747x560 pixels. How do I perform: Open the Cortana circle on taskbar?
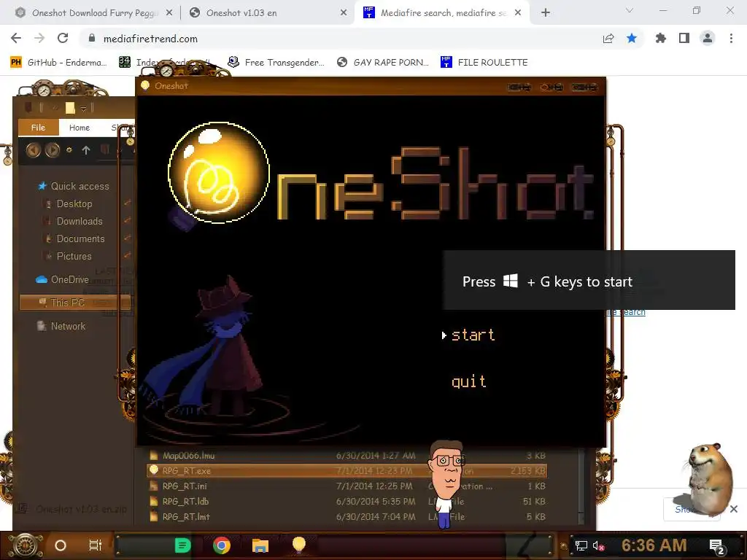(x=61, y=545)
